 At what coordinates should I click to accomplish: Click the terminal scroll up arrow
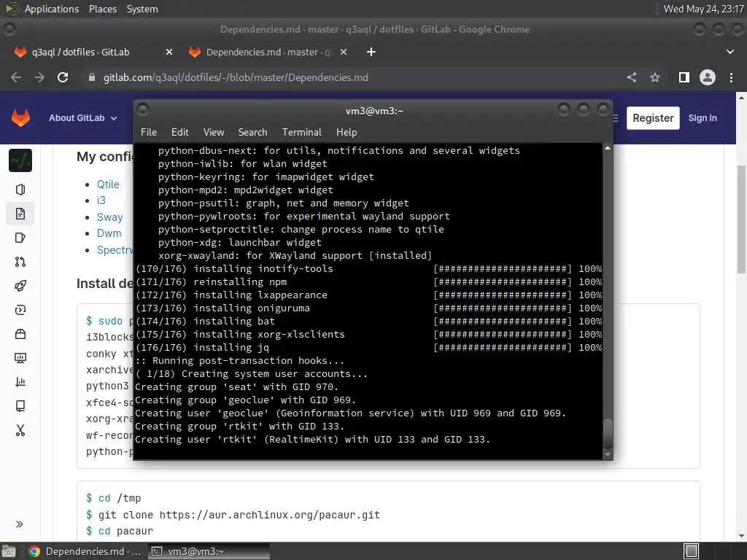(608, 149)
